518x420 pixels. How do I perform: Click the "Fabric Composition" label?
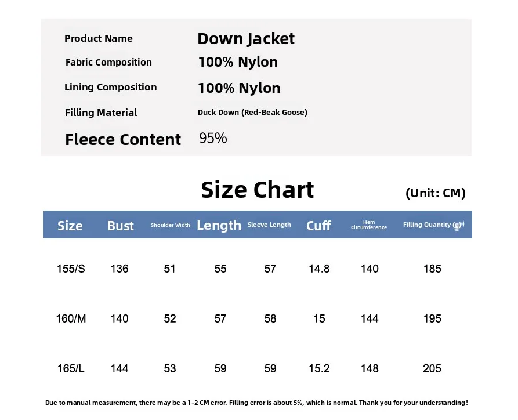coord(108,63)
